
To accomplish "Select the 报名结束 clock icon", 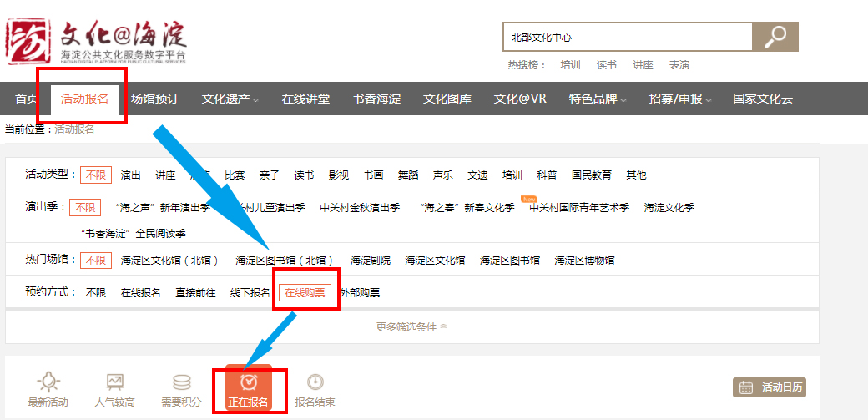I will pos(315,382).
